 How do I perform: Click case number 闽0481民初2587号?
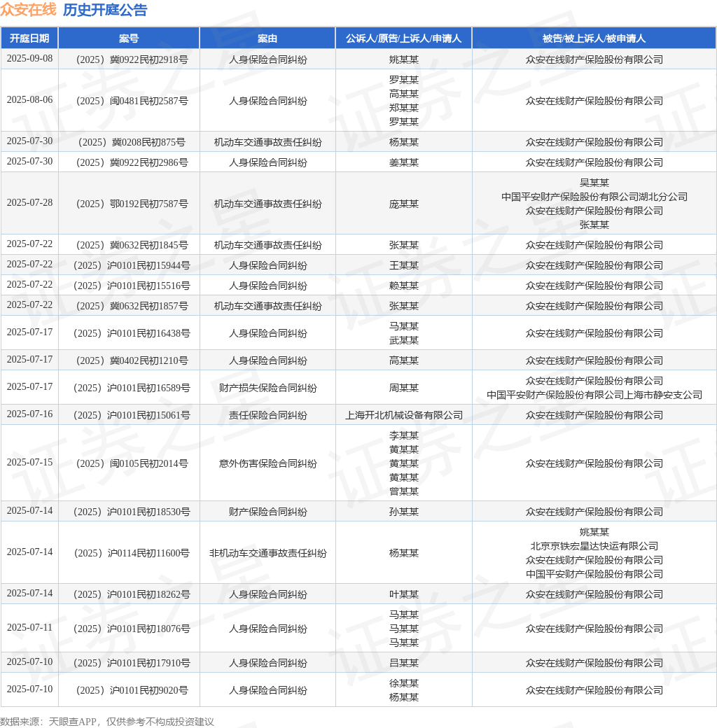click(132, 101)
